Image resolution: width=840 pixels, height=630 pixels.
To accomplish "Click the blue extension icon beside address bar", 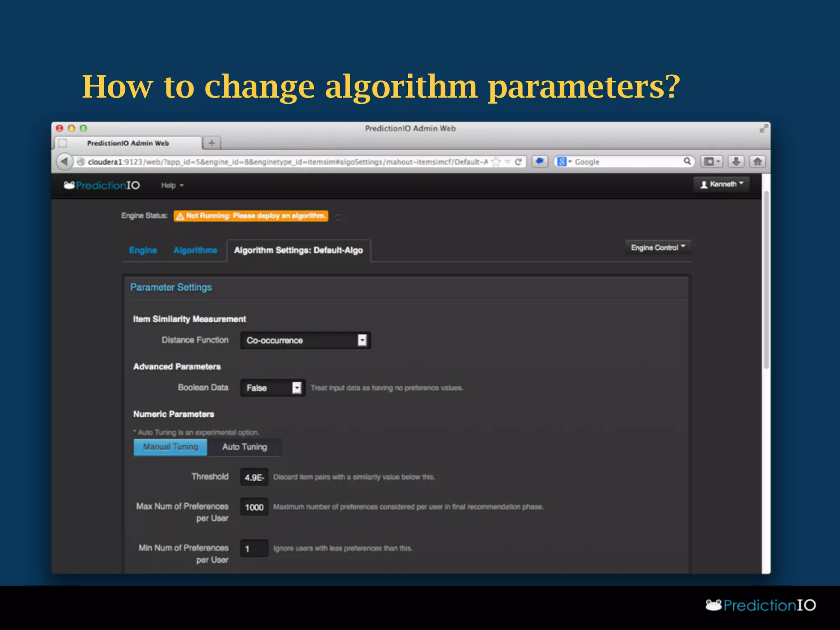I will pos(540,161).
